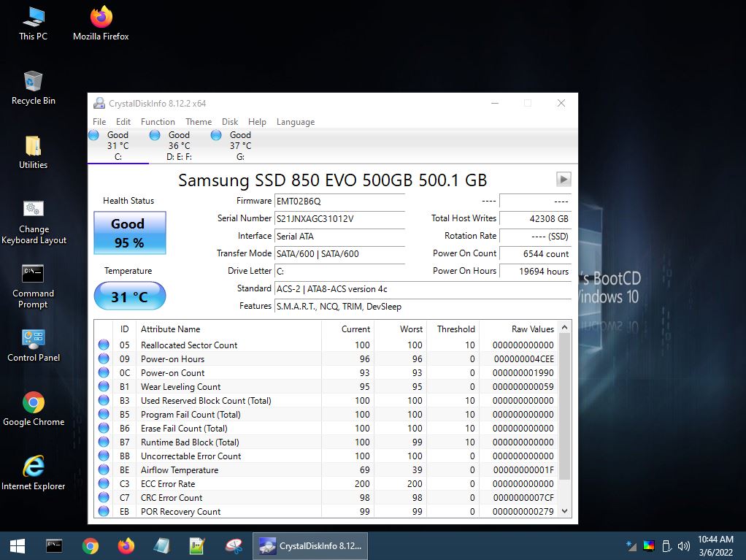Open the Edit menu
This screenshot has height=560, width=746.
(123, 122)
